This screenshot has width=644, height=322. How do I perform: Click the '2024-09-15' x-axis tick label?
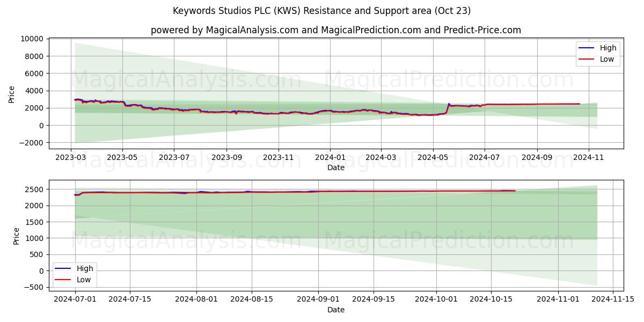click(373, 300)
